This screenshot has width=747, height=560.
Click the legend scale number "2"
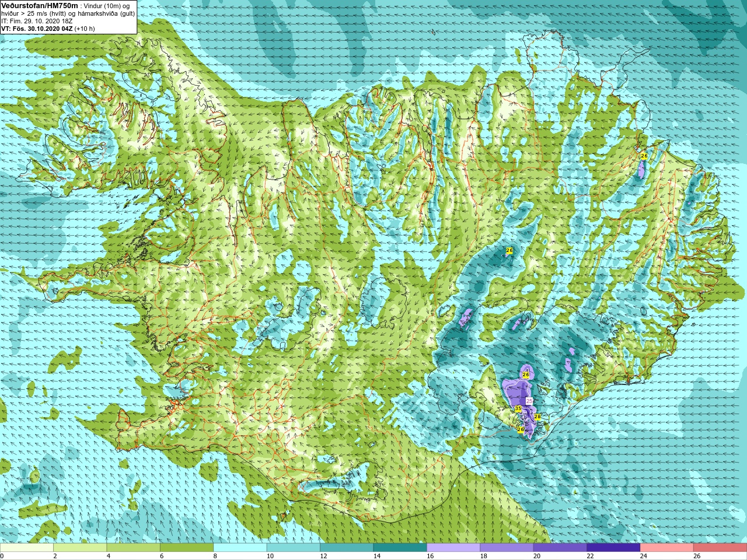[55, 556]
